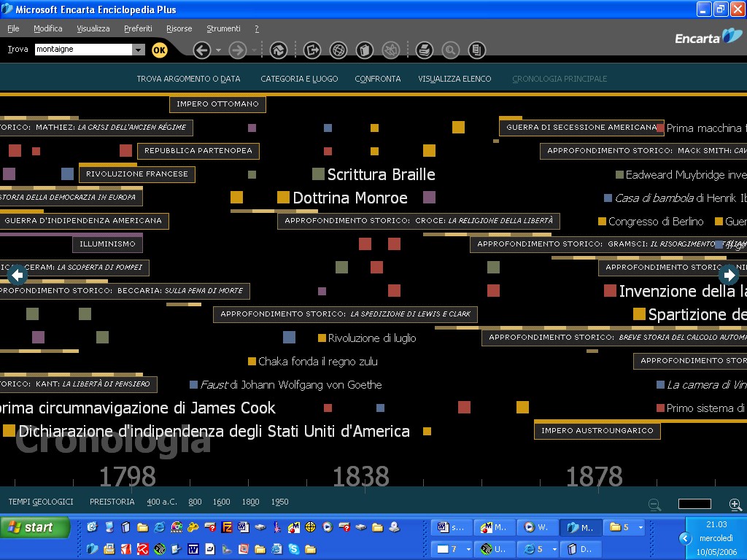Expand the Trova search box dropdown
This screenshot has width=747, height=560.
[x=138, y=50]
